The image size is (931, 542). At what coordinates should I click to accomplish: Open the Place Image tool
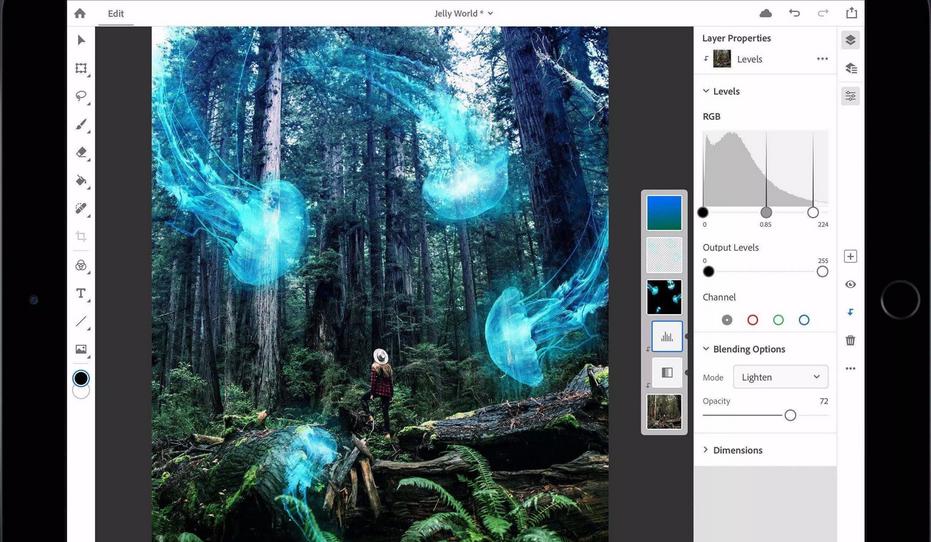click(x=81, y=349)
